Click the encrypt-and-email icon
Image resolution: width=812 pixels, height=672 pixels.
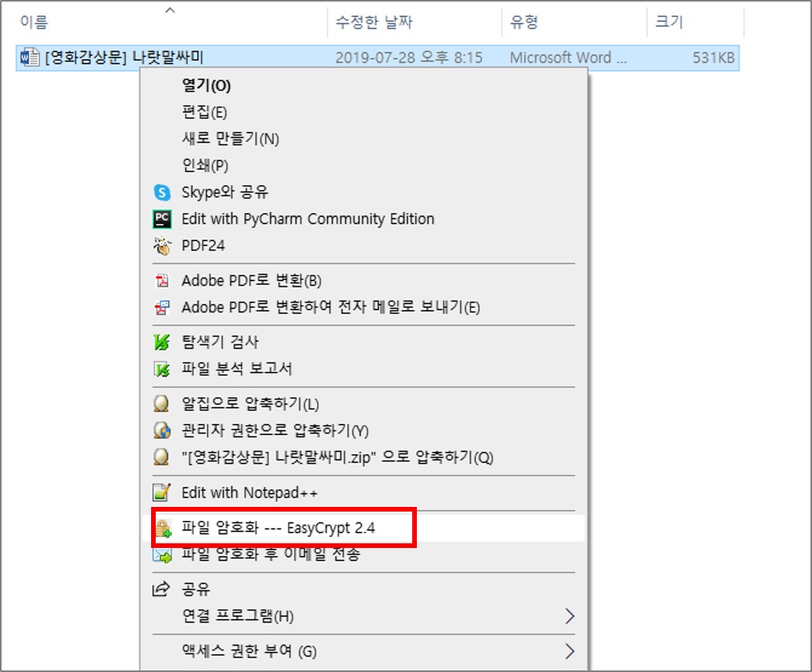click(x=162, y=556)
